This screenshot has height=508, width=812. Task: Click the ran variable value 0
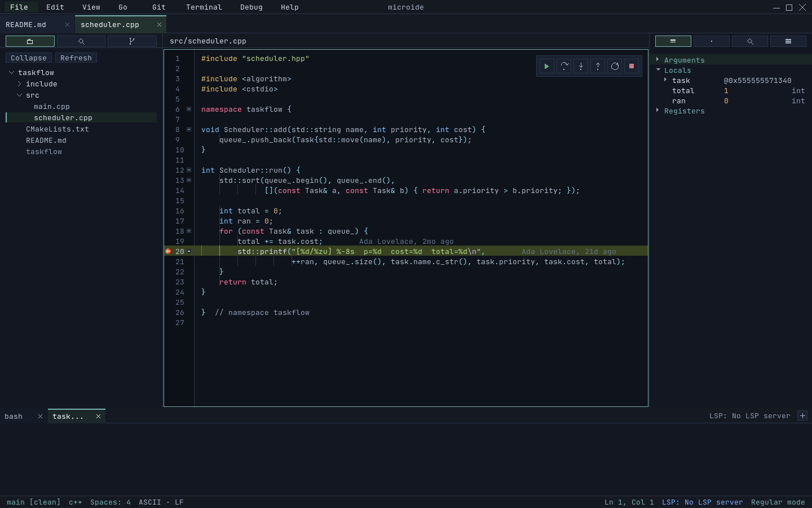pos(726,101)
